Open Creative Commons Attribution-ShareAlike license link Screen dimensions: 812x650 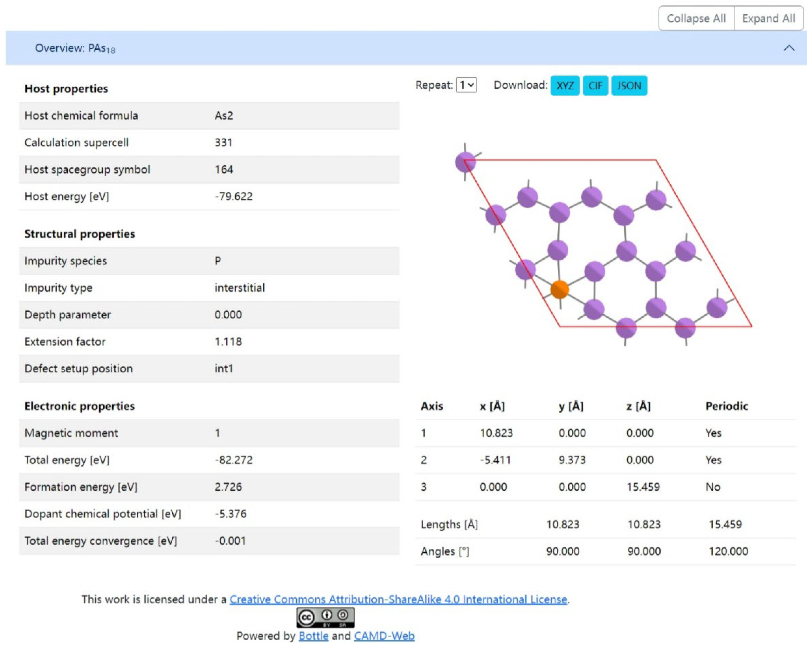[x=398, y=599]
